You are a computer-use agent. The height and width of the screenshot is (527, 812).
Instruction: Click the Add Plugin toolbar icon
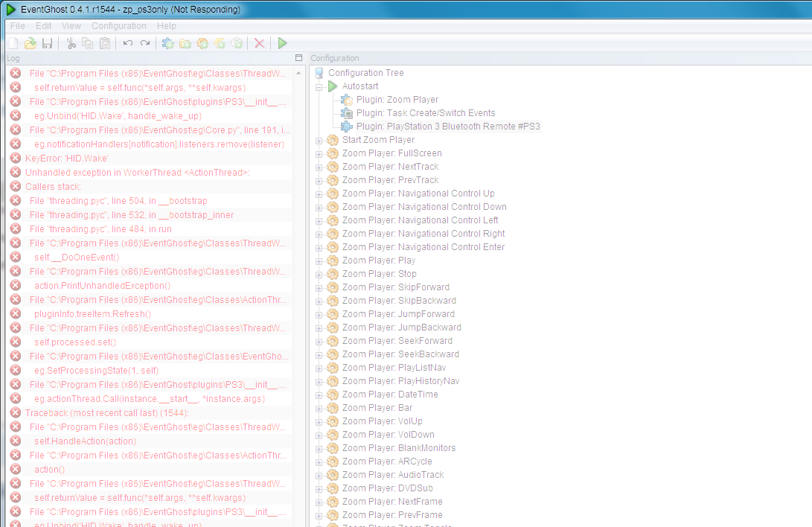(x=167, y=43)
